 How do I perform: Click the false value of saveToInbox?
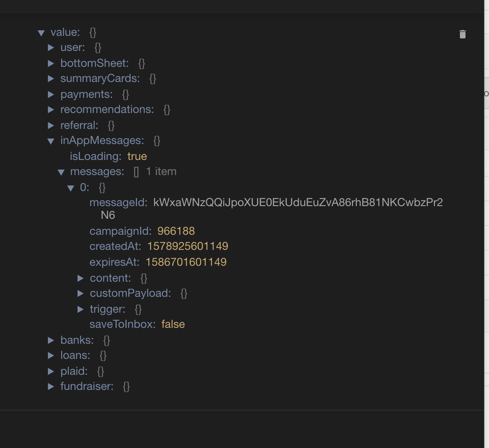pyautogui.click(x=173, y=324)
